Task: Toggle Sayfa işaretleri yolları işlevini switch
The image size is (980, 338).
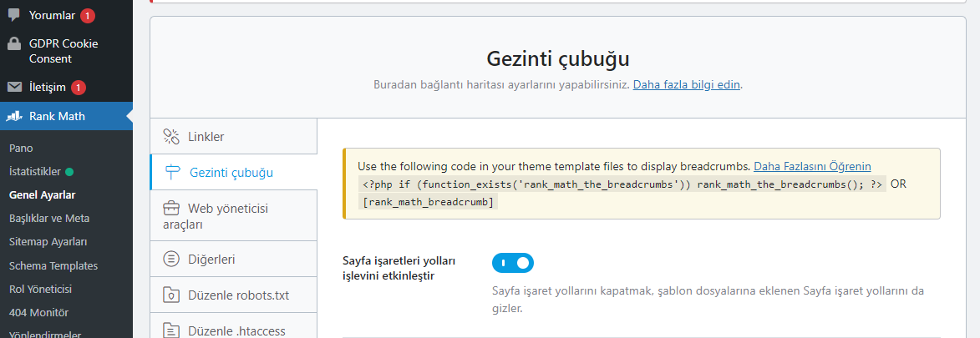Action: [x=512, y=263]
